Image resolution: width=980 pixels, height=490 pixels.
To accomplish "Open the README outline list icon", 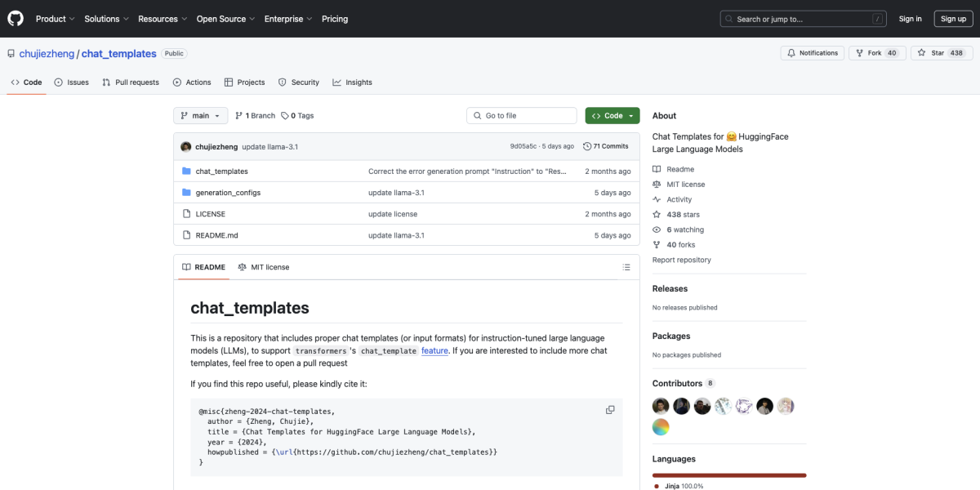I will click(626, 267).
